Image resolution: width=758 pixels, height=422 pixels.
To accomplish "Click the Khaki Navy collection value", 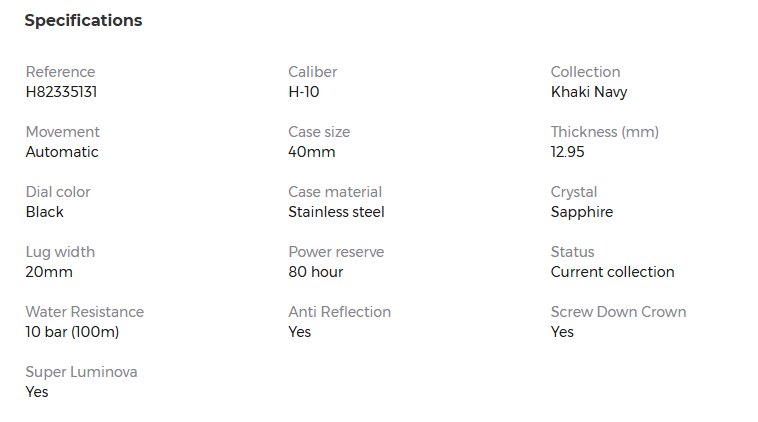I will (589, 92).
